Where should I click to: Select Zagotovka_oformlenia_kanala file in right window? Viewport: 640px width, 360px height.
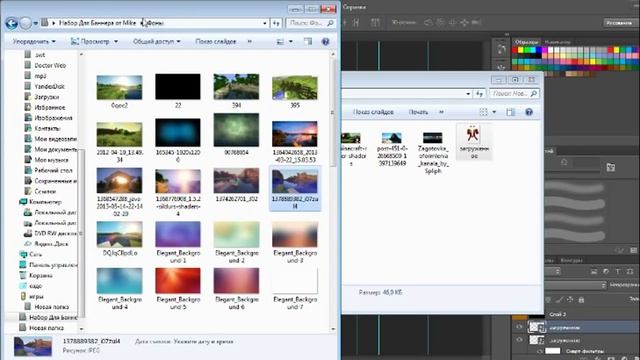[x=433, y=153]
